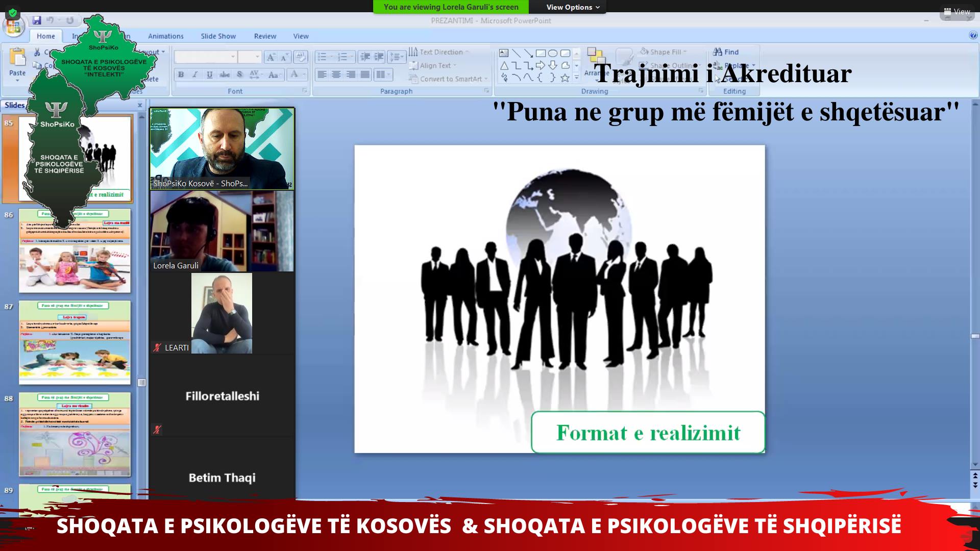Image resolution: width=980 pixels, height=551 pixels.
Task: Align text right in Paragraph group
Action: point(351,74)
